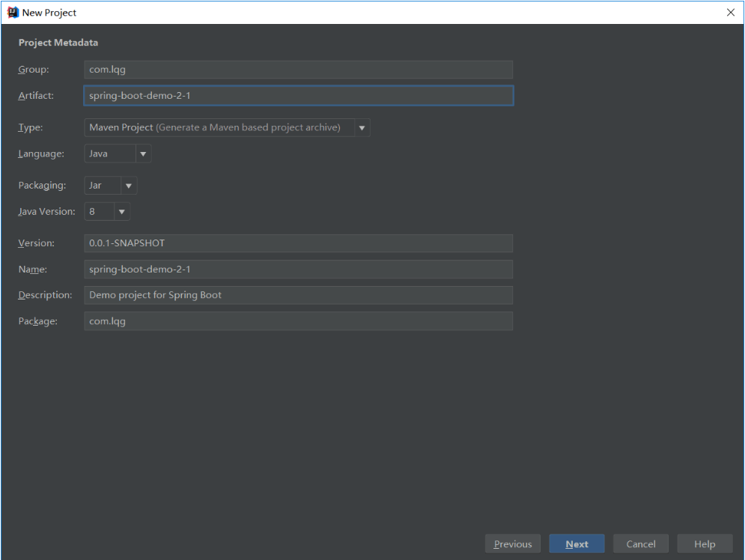Close the New Project dialog

pos(730,12)
